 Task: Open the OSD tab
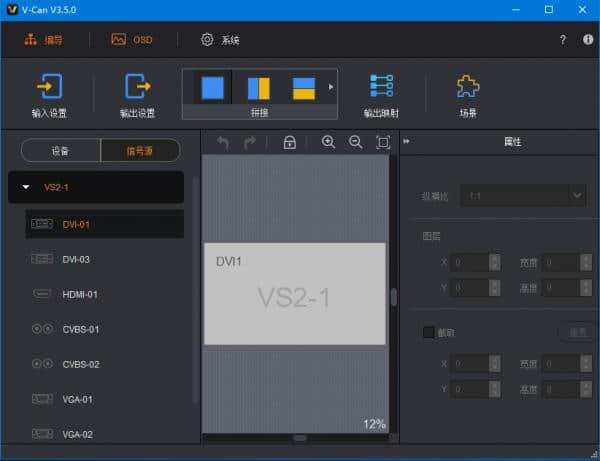(132, 40)
